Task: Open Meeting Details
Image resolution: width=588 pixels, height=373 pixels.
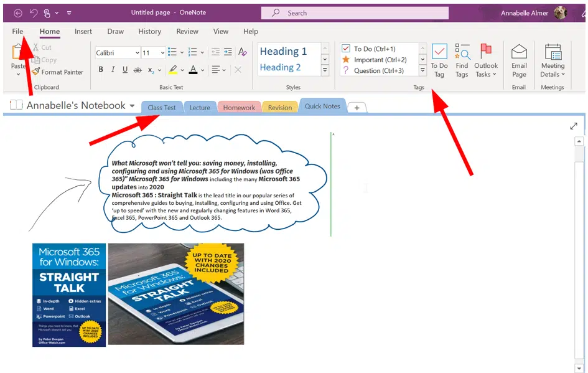Action: (553, 60)
